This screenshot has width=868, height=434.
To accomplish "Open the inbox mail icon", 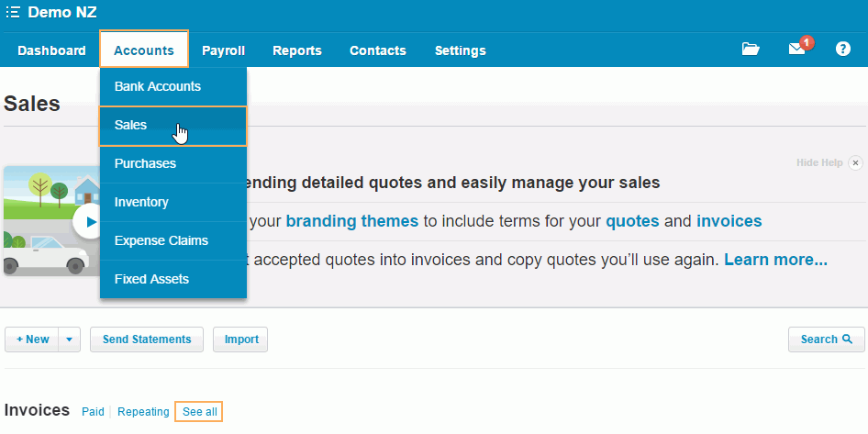I will coord(797,50).
